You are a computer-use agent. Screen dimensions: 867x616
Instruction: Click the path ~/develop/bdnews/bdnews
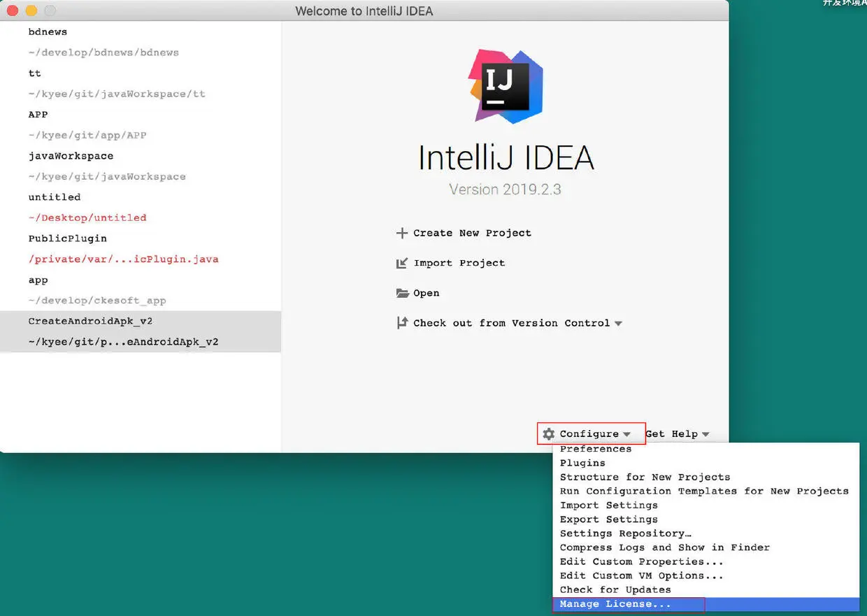pyautogui.click(x=103, y=52)
